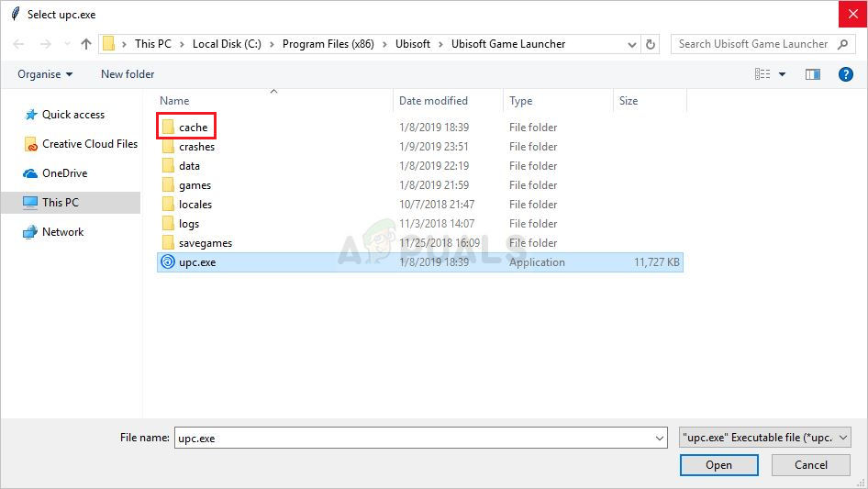Expand the File name dropdown arrow
The image size is (868, 489).
point(660,438)
